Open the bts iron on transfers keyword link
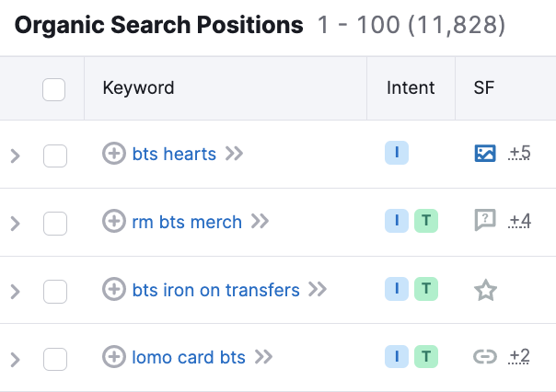The image size is (556, 392). [215, 290]
